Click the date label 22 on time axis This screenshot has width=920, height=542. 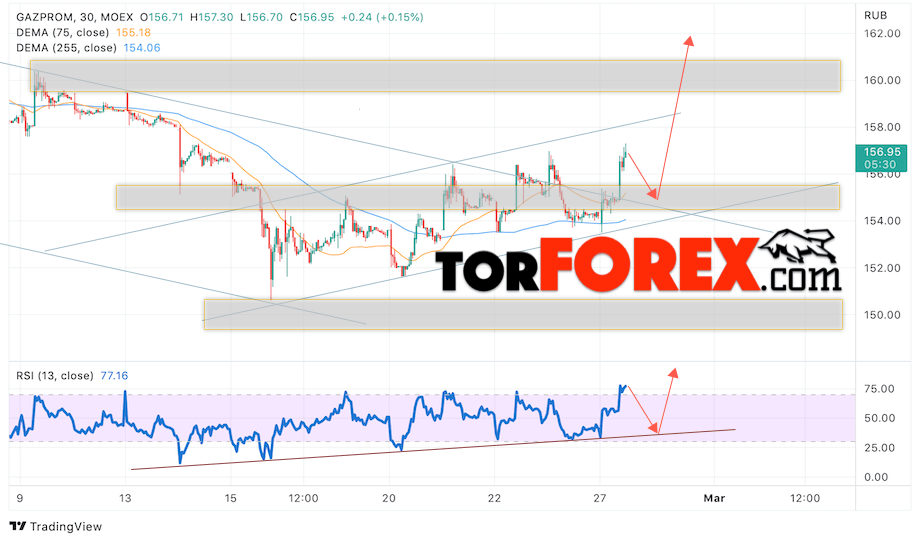click(495, 498)
